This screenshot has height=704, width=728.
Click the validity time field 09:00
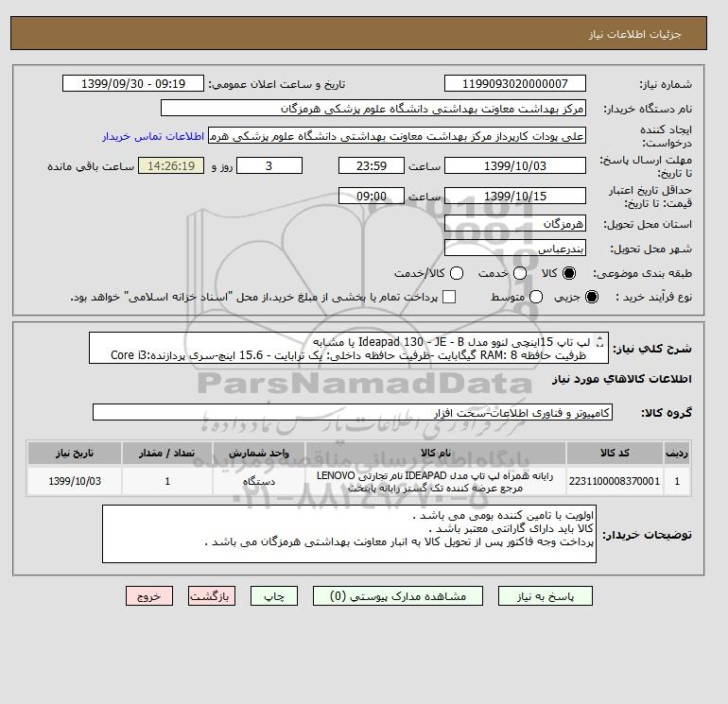pyautogui.click(x=372, y=196)
